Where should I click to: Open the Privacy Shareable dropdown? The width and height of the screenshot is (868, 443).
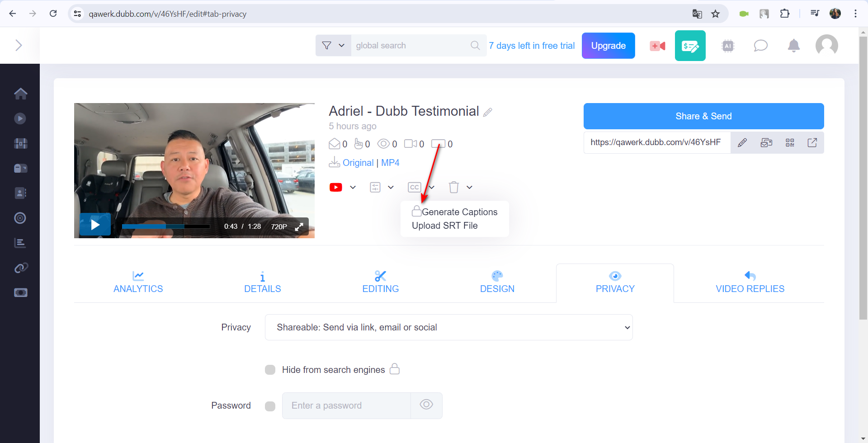pos(448,327)
